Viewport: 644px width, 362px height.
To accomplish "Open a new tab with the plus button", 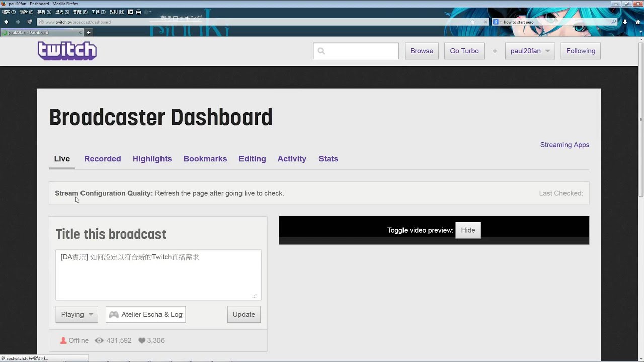I will [89, 32].
